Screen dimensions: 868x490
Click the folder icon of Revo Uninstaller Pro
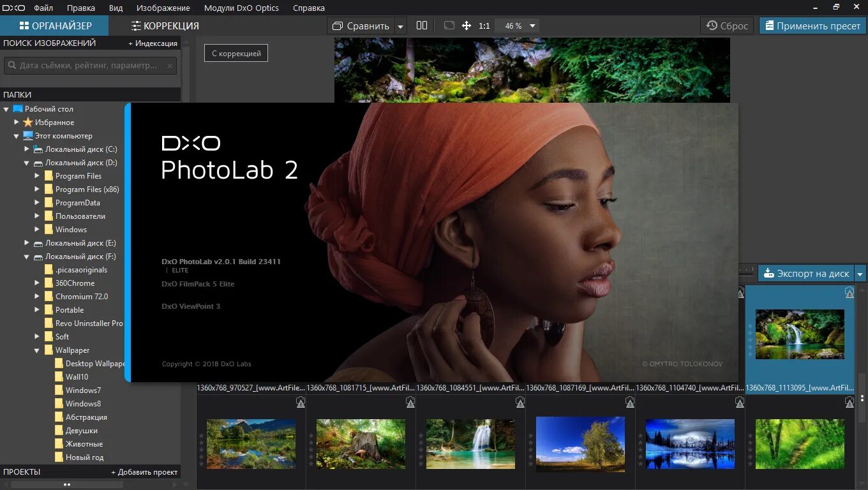49,323
